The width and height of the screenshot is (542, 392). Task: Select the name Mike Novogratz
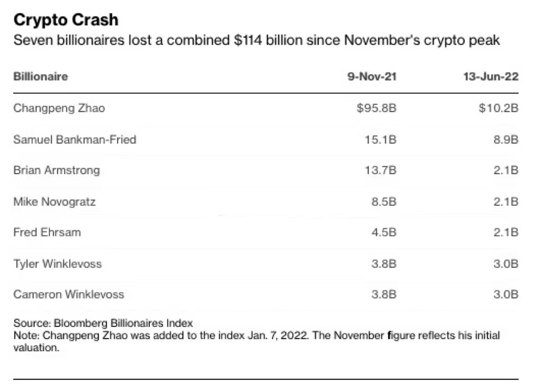[55, 202]
